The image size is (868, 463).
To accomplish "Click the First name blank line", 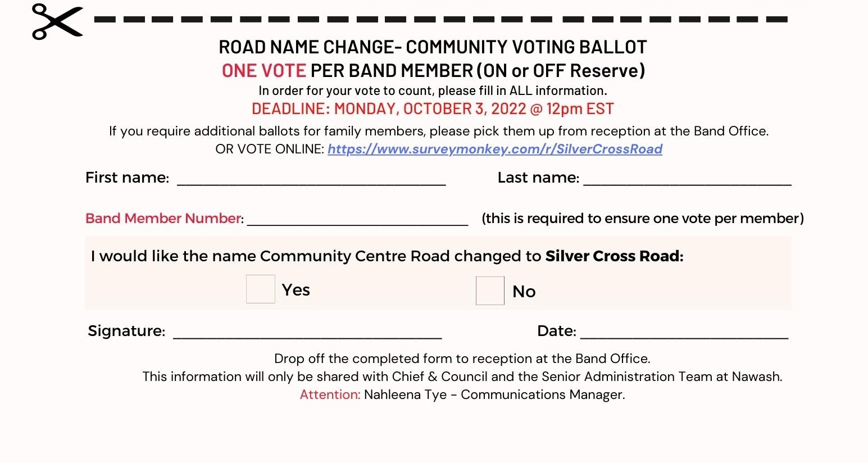I will 311,179.
